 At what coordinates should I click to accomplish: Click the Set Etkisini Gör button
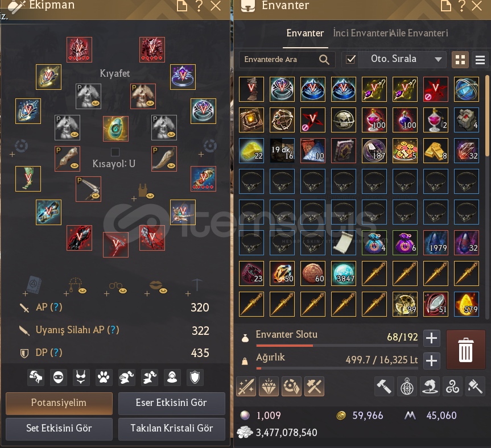click(x=59, y=428)
